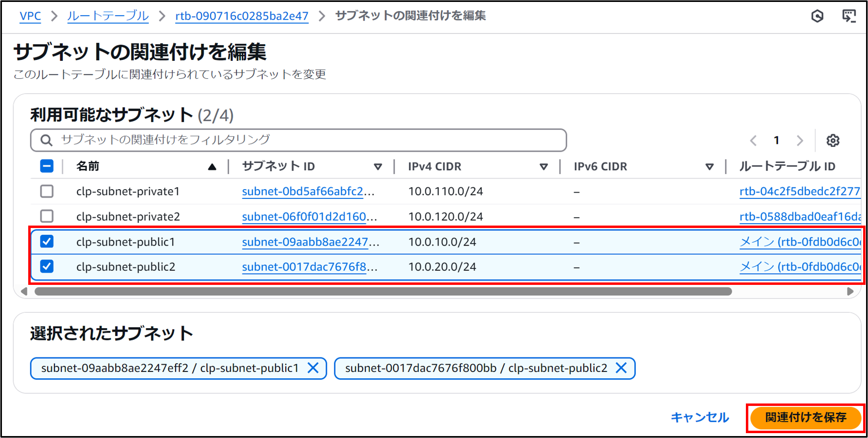
Task: Open the table preferences gear icon
Action: point(832,140)
